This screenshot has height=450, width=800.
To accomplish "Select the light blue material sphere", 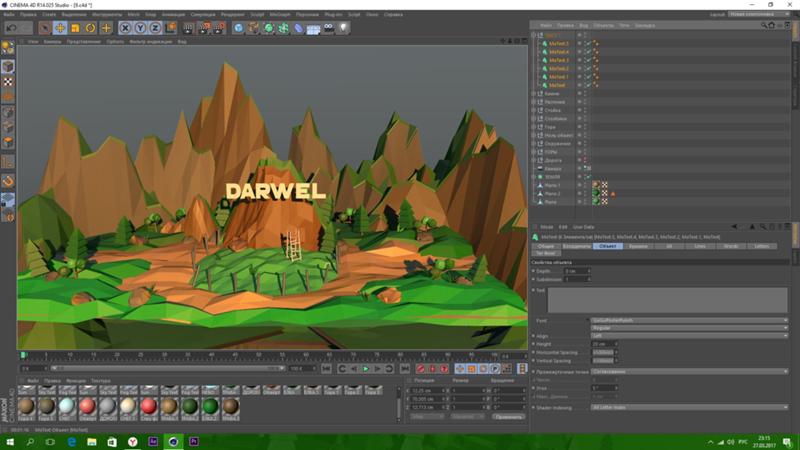I will point(67,406).
